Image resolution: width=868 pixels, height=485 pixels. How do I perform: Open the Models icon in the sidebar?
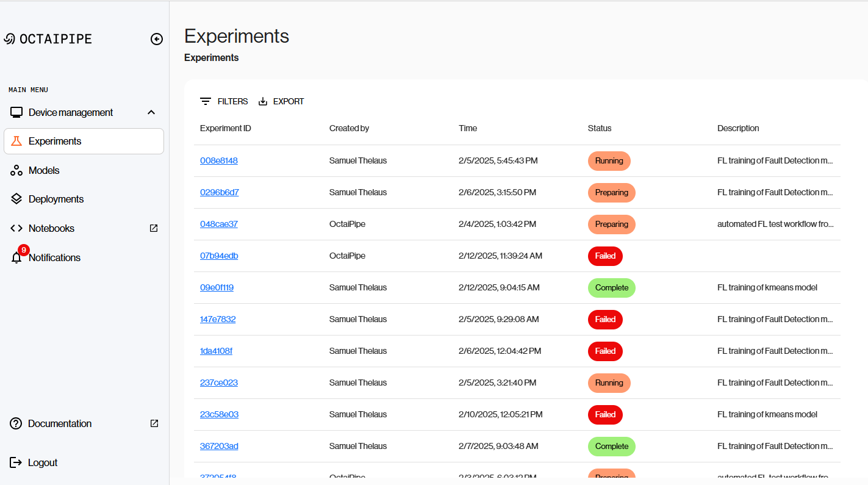(x=15, y=170)
